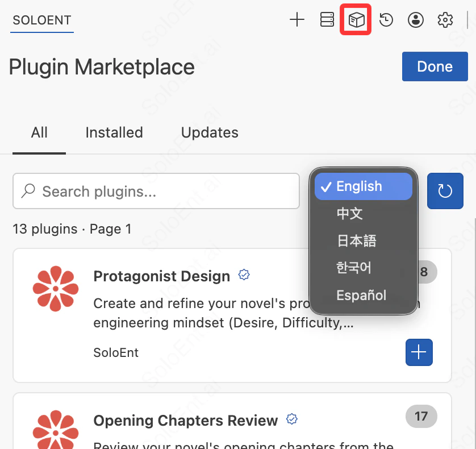Open the account profile icon
Image resolution: width=476 pixels, height=449 pixels.
click(x=416, y=20)
